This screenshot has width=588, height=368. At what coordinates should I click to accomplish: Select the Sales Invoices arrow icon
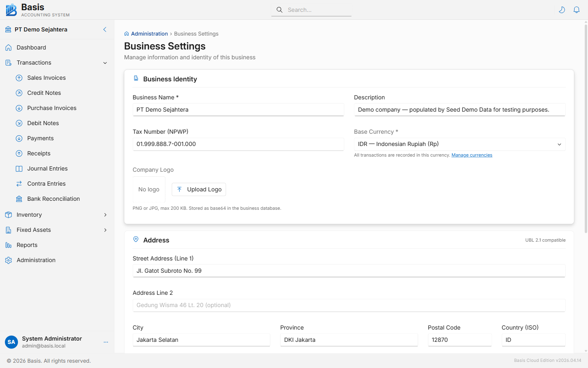pos(19,78)
